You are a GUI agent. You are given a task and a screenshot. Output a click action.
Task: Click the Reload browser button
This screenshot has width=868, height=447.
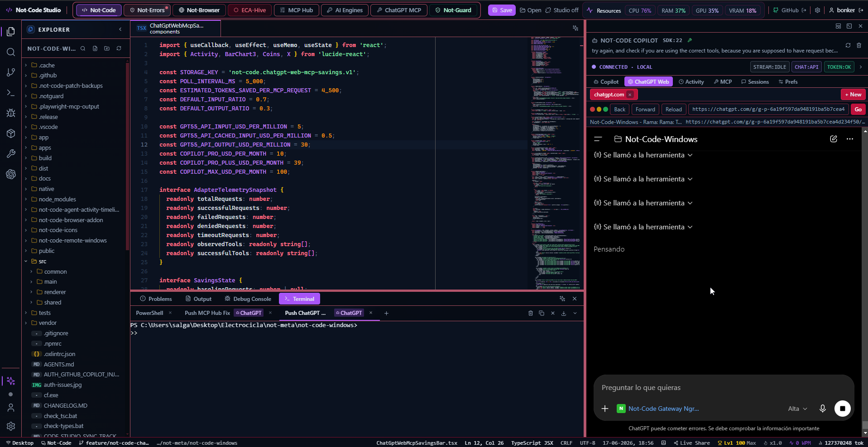pos(673,109)
